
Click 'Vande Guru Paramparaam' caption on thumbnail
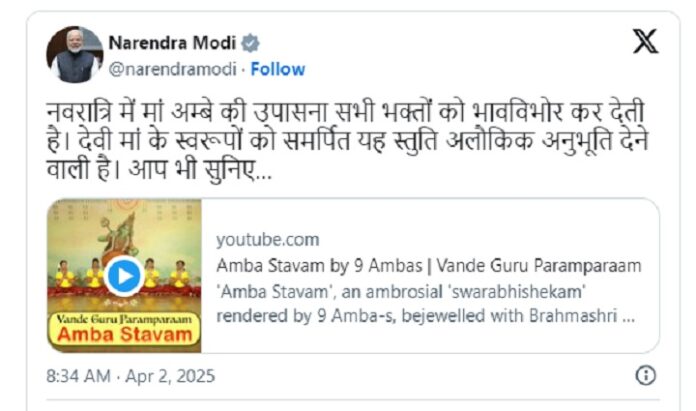tap(124, 319)
